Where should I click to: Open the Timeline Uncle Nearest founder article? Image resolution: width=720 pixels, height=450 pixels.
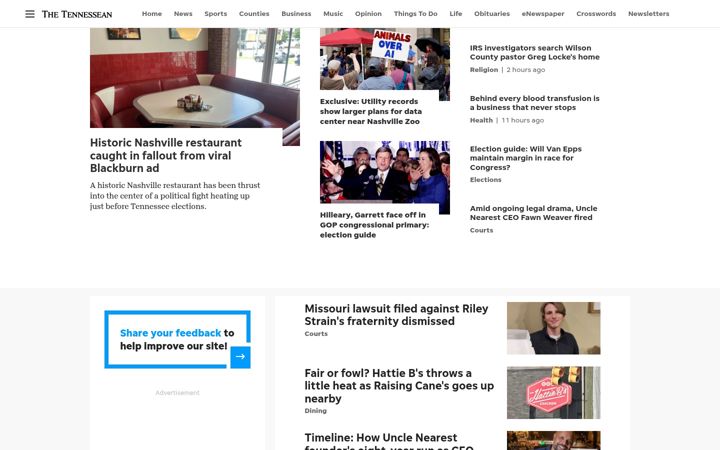tap(388, 441)
